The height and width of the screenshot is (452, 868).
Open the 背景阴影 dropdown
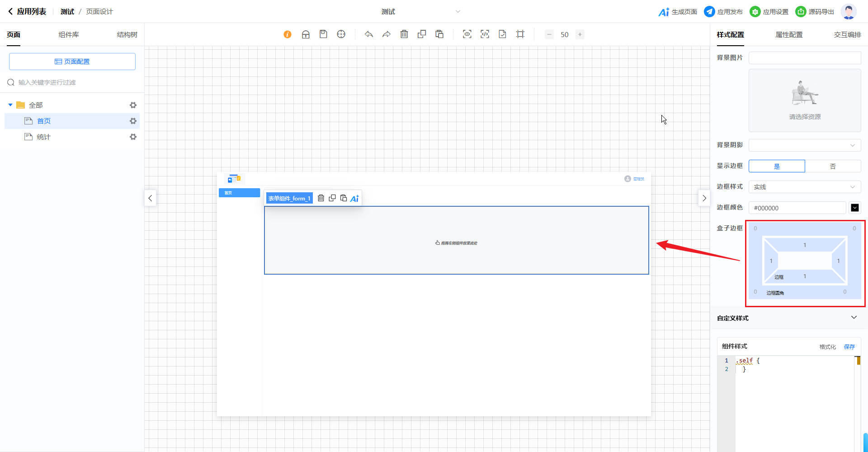click(x=805, y=145)
